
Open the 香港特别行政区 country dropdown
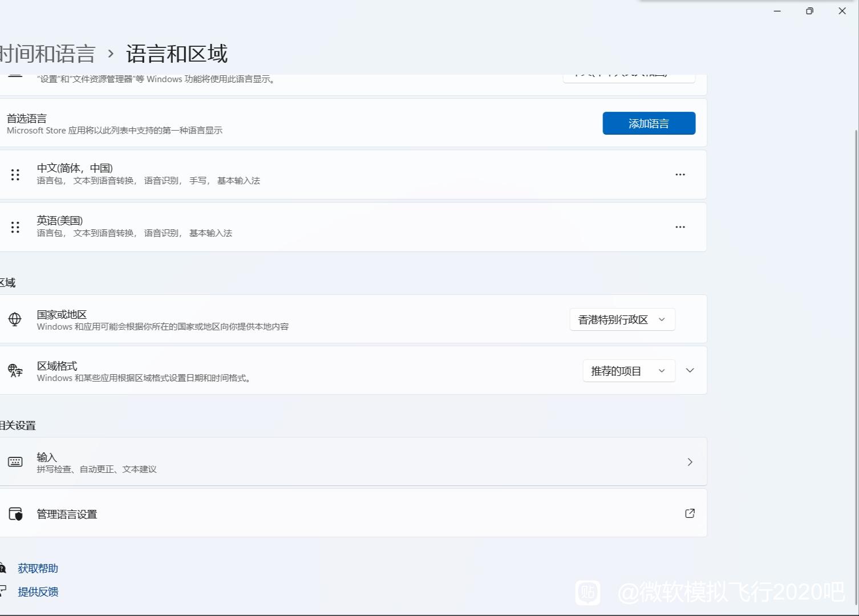[x=622, y=319]
